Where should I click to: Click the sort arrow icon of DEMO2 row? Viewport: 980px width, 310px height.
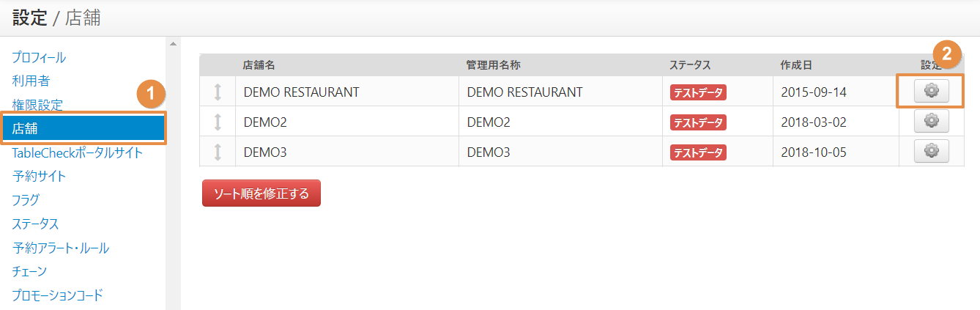tap(218, 122)
